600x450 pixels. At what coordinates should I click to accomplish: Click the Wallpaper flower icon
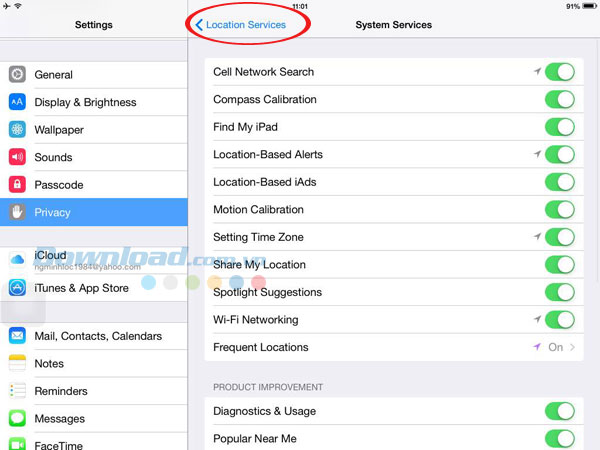[17, 129]
